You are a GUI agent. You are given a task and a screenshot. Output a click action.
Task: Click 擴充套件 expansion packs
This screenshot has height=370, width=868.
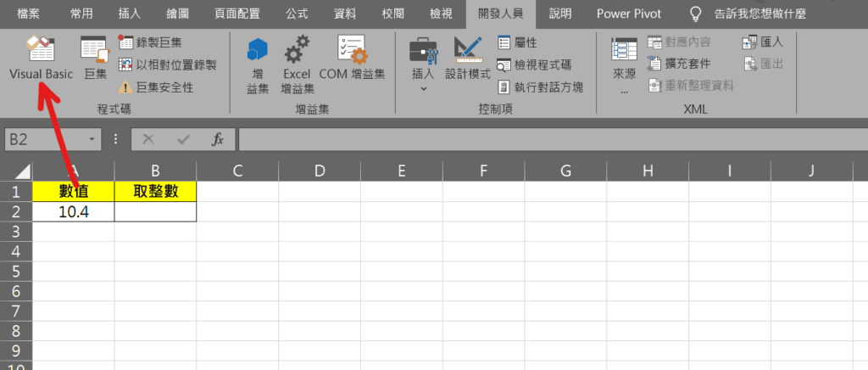679,64
